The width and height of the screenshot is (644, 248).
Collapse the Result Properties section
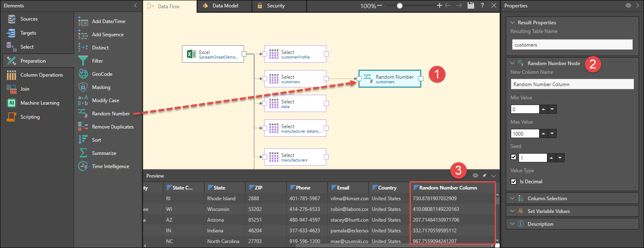(512, 23)
